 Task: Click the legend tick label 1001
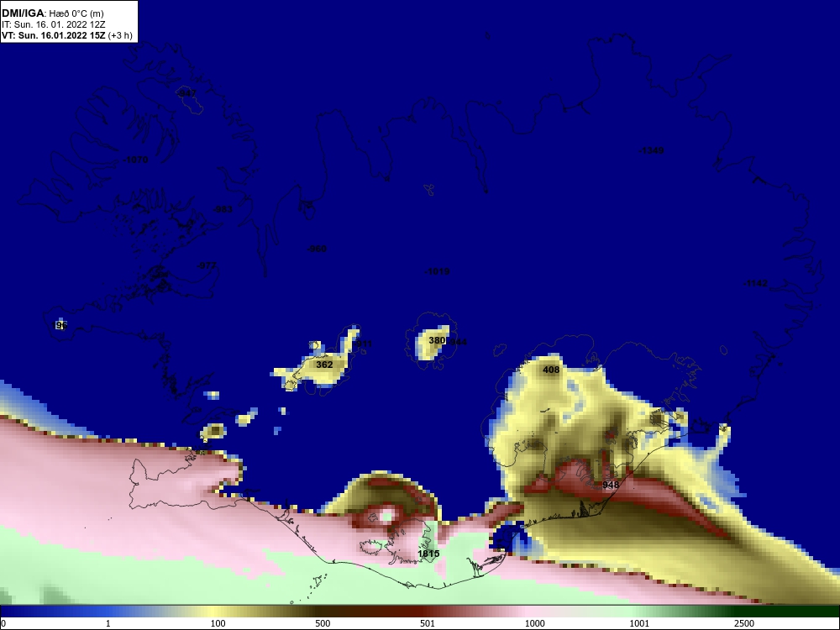click(x=639, y=623)
